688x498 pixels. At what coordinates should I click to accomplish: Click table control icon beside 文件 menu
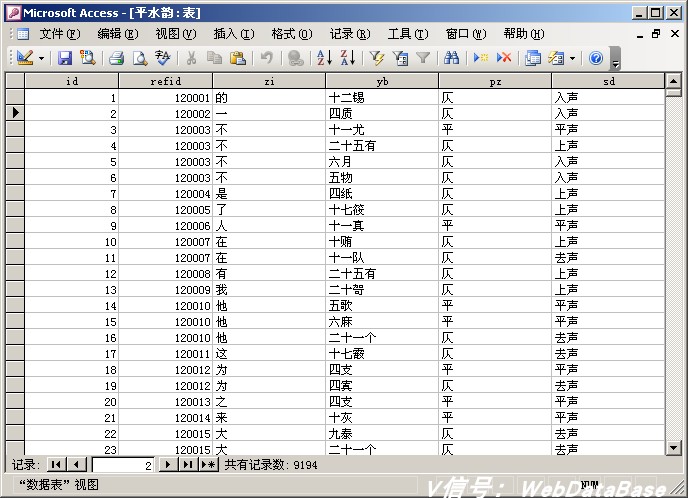(22, 34)
